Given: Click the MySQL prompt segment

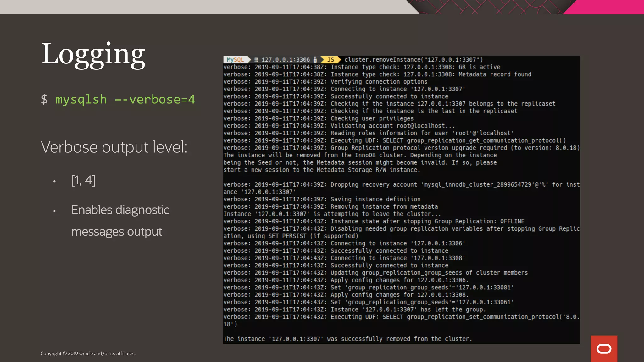Looking at the screenshot, I should [236, 60].
